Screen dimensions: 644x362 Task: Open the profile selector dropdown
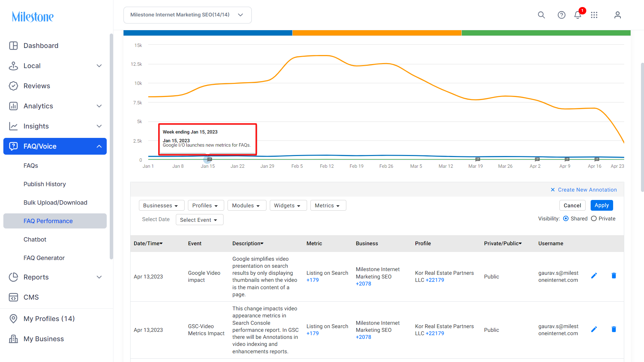tap(187, 15)
